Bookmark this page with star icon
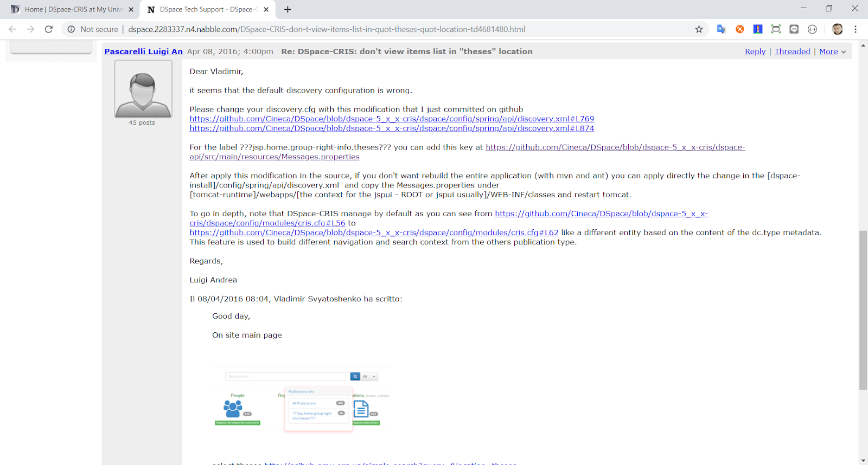This screenshot has width=868, height=465. [x=699, y=29]
